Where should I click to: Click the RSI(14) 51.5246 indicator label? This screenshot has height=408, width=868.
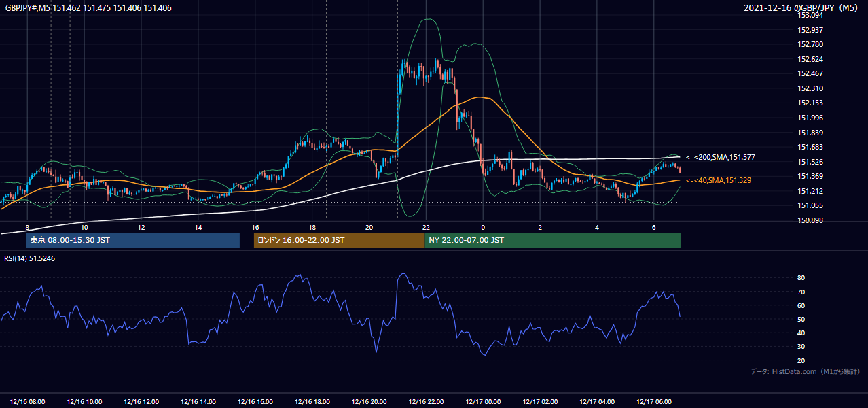29,258
